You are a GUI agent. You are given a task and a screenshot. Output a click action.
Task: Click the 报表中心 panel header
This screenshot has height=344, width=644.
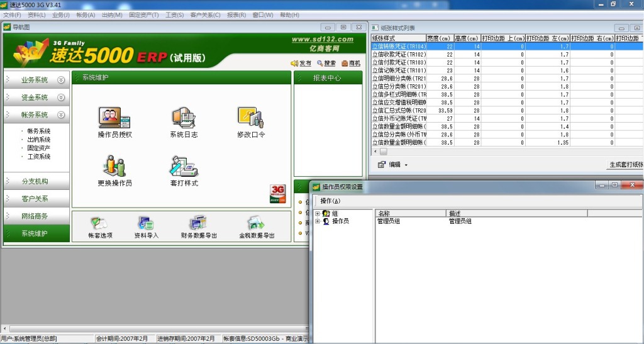tap(328, 78)
